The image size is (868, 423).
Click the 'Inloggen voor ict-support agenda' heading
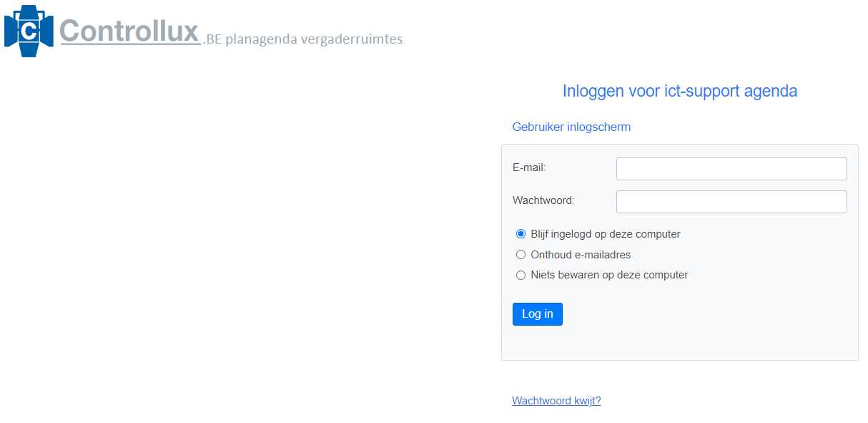pyautogui.click(x=679, y=91)
